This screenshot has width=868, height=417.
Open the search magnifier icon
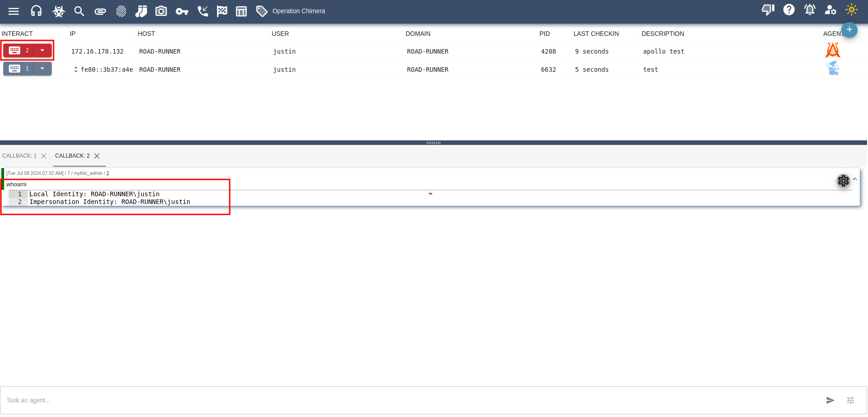click(79, 11)
